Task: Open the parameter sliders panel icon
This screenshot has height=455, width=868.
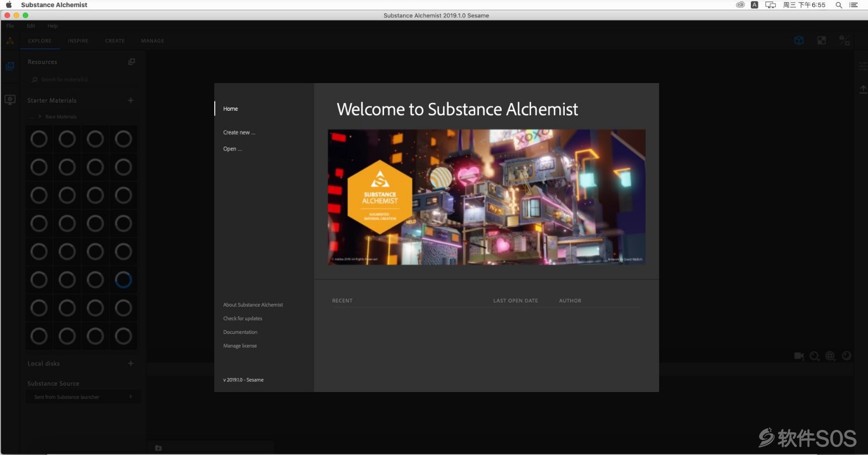Action: [863, 66]
